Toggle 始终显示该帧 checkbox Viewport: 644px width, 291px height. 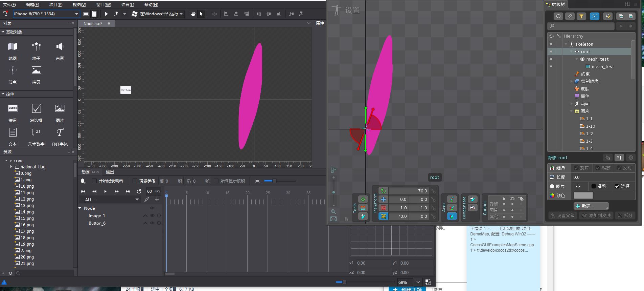pos(216,181)
